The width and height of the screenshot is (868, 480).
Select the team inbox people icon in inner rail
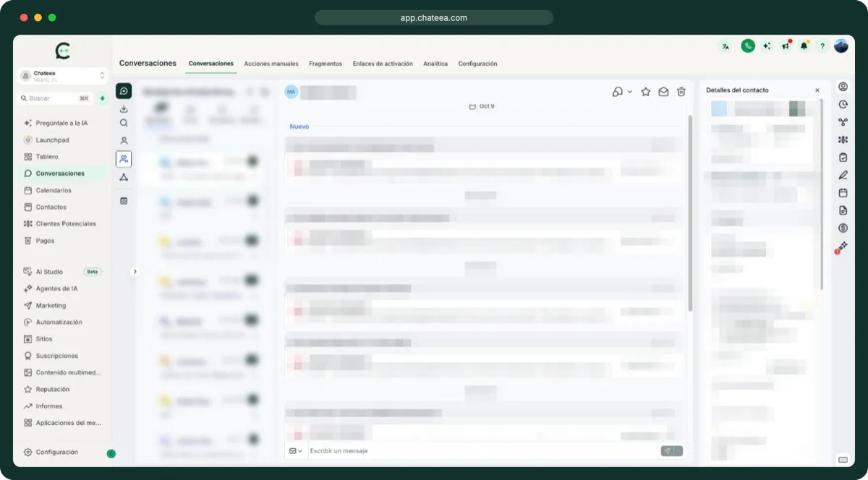pos(124,159)
